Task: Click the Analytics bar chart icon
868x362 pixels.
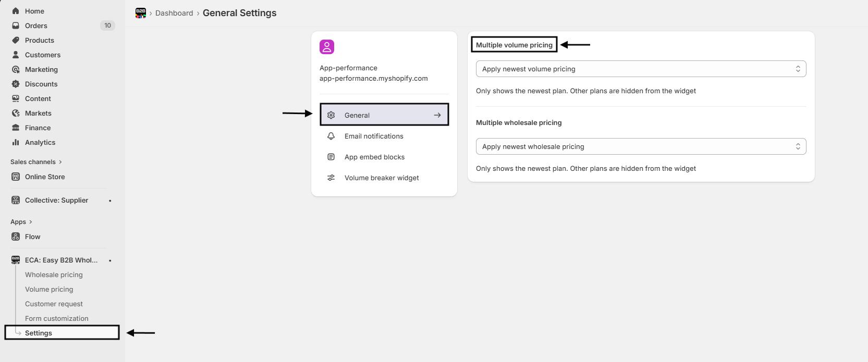Action: (16, 142)
